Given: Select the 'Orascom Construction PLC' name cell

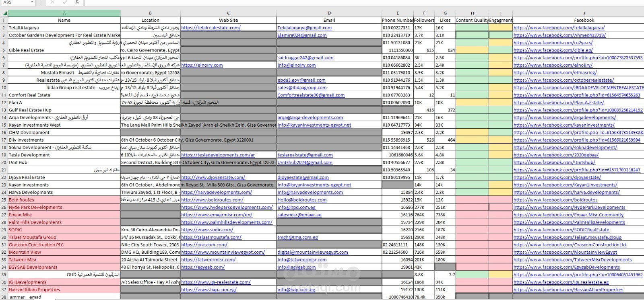Looking at the screenshot, I should [64, 245].
